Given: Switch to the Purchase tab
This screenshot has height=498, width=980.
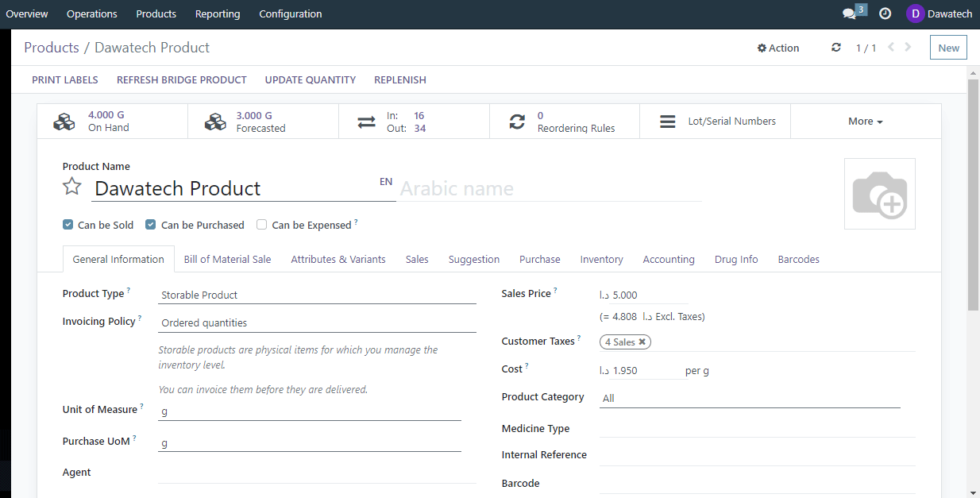Looking at the screenshot, I should coord(540,259).
